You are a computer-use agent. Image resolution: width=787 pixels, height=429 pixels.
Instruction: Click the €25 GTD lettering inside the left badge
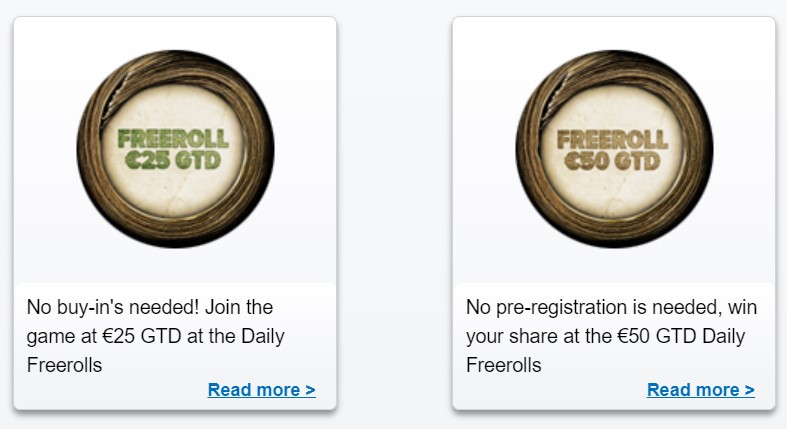(x=174, y=160)
